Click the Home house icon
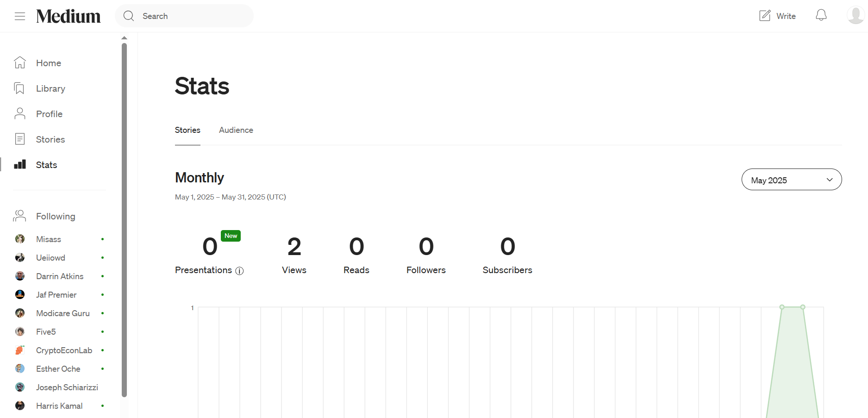This screenshot has height=418, width=868. tap(20, 62)
